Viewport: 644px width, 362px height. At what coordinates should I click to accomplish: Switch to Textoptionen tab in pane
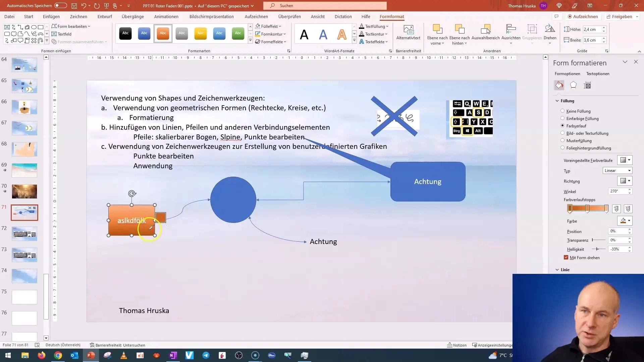coord(598,74)
